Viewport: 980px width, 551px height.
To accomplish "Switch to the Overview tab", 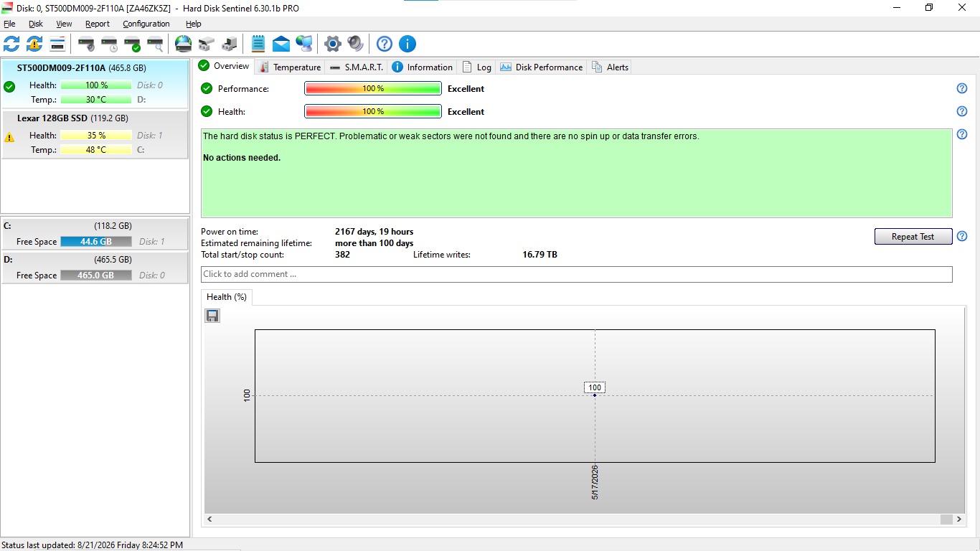I will click(224, 66).
